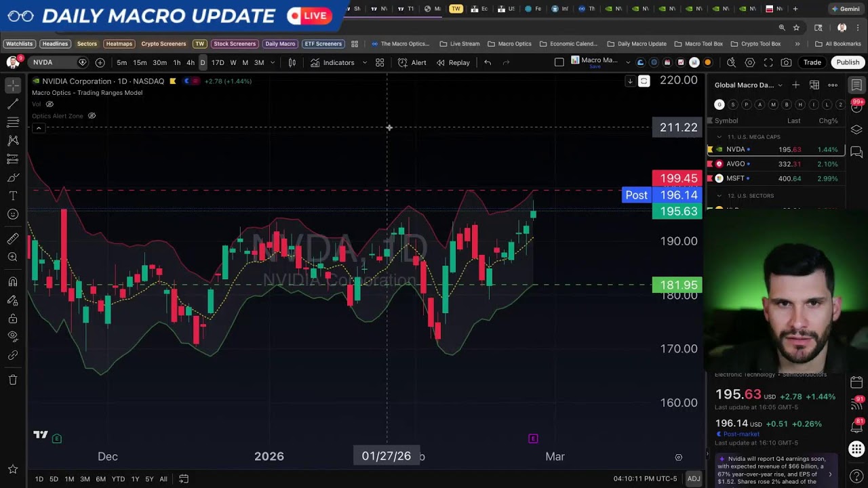Add symbol to watchlist with plus
Image resolution: width=868 pixels, height=488 pixels.
click(795, 85)
